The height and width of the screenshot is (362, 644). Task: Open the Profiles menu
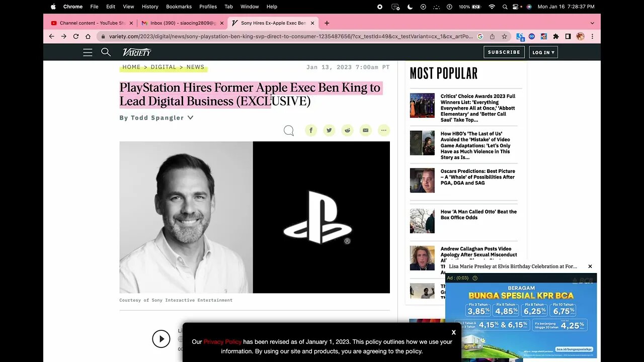coord(208,7)
